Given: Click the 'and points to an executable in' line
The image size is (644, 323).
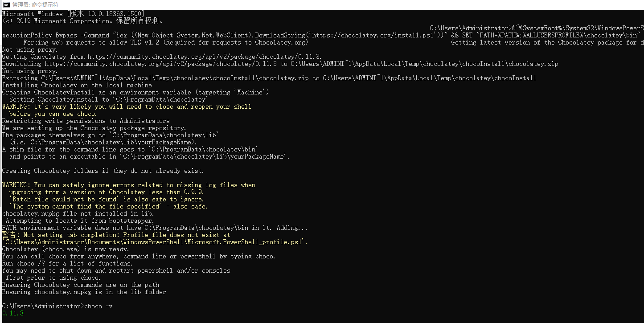Looking at the screenshot, I should tap(149, 156).
